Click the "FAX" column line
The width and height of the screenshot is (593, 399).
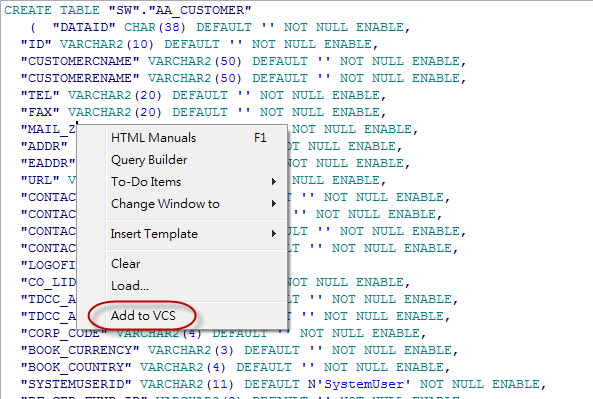pos(203,112)
